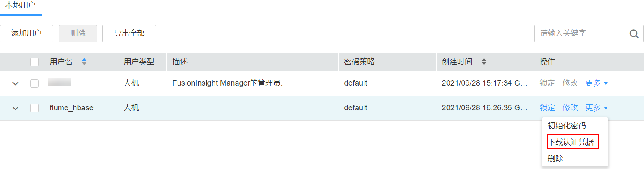Open 更多 dropdown for admin user
The image size is (644, 169).
point(597,83)
